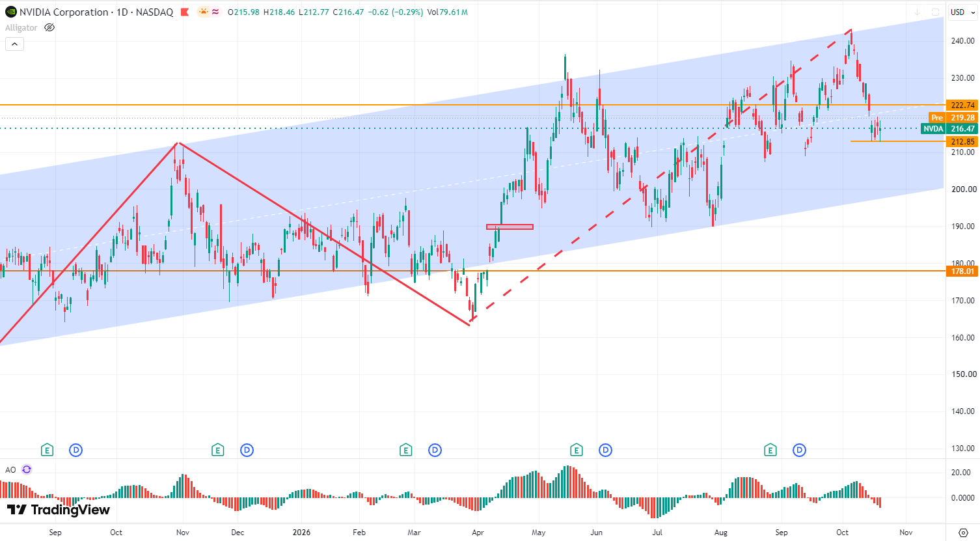Click the Pre 219.28 pre-market price label

pos(953,118)
